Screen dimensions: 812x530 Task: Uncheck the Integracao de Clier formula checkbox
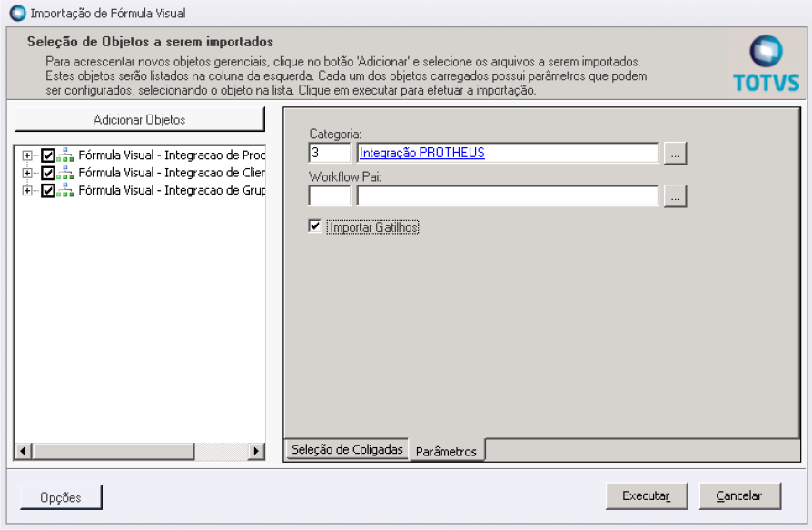(x=47, y=173)
